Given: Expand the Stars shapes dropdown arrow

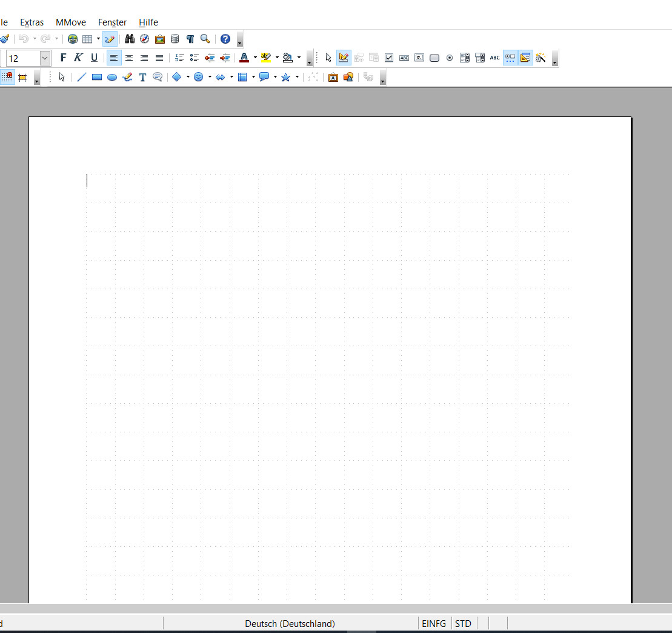Looking at the screenshot, I should [x=297, y=77].
